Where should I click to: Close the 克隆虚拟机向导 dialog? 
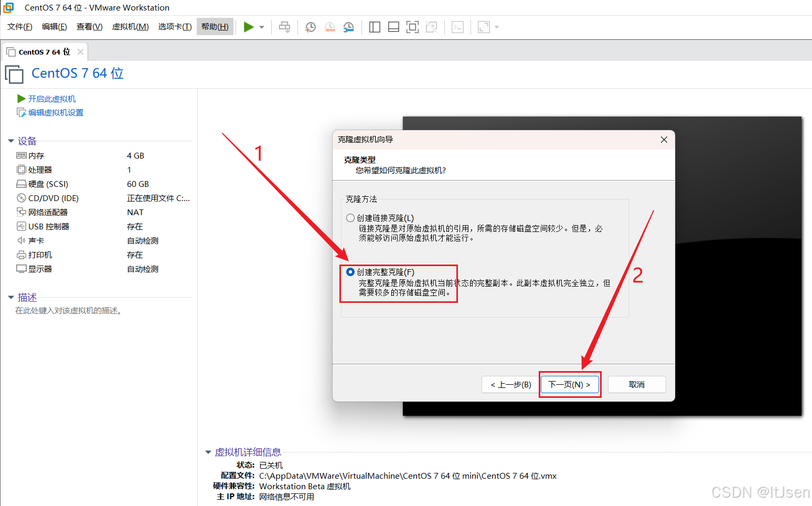(x=664, y=140)
